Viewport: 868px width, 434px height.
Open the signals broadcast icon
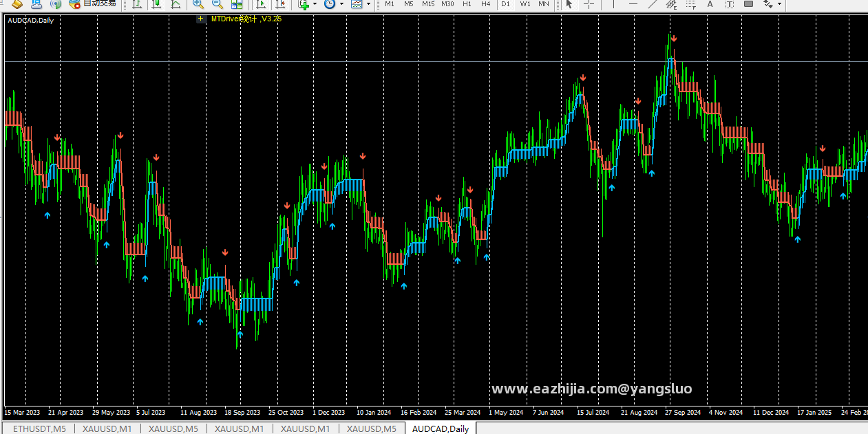(x=55, y=3)
